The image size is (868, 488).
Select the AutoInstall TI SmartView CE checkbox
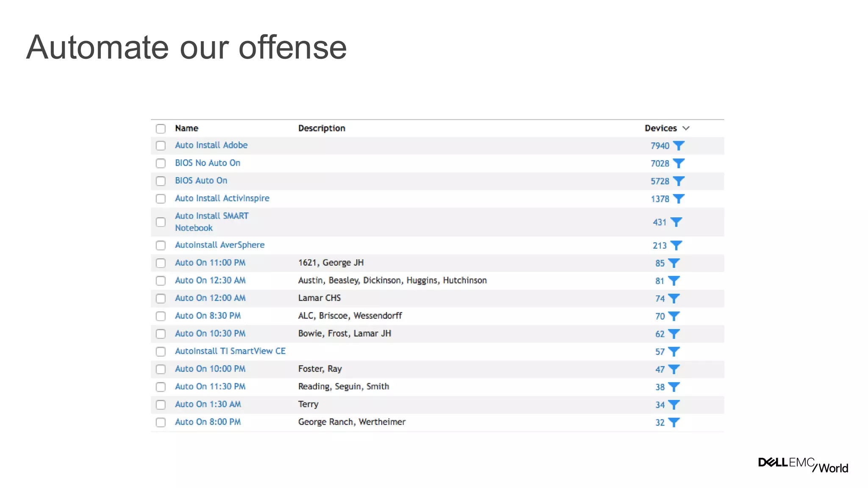click(161, 352)
